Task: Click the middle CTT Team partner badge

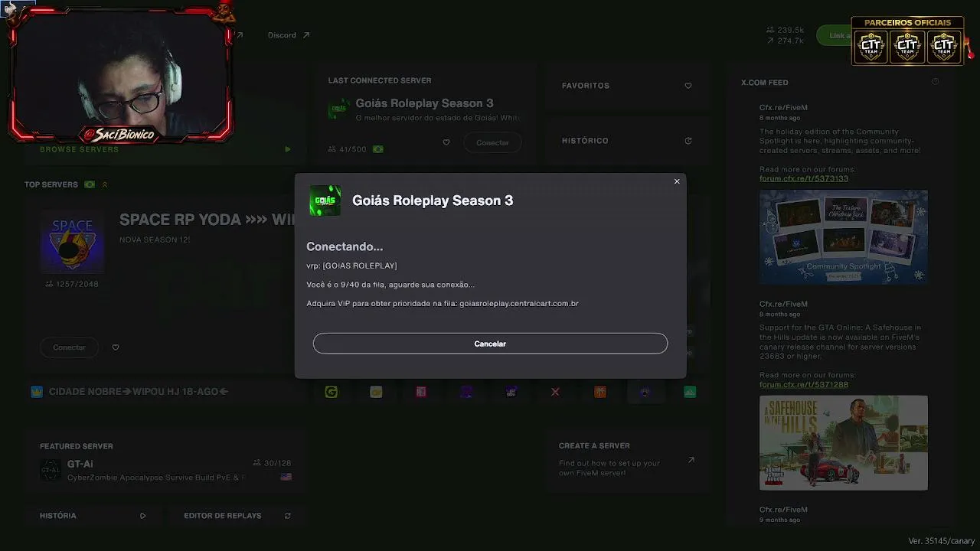Action: click(907, 47)
